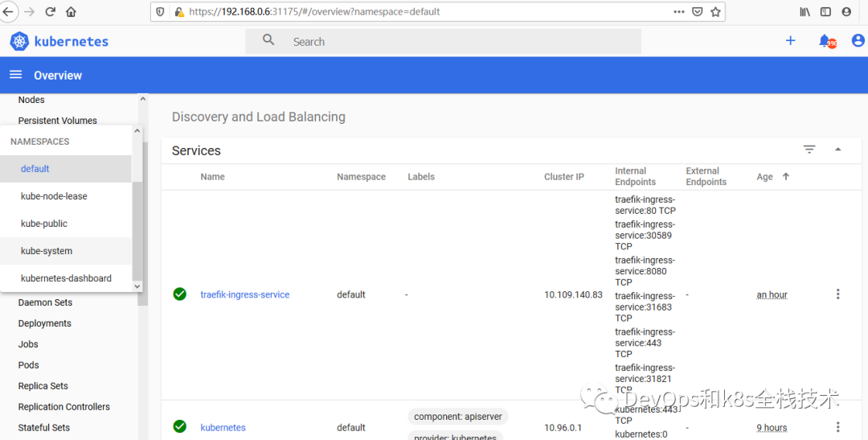Create a new resource with plus icon
This screenshot has width=868, height=440.
click(x=791, y=40)
